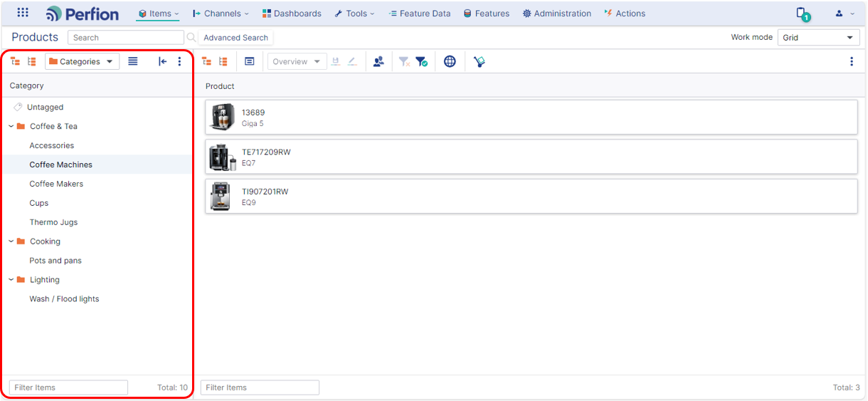Image resolution: width=868 pixels, height=401 pixels.
Task: Open the device notifications icon with badge
Action: 803,14
